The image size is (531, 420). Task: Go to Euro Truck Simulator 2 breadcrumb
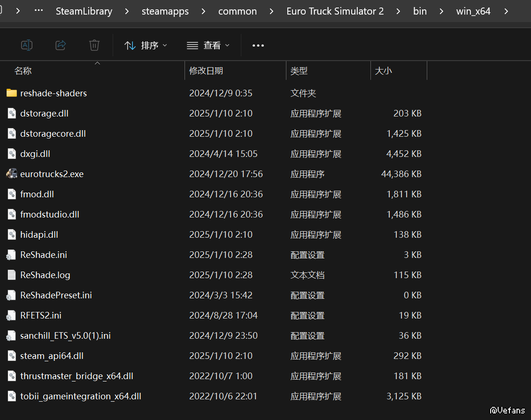[x=335, y=11]
